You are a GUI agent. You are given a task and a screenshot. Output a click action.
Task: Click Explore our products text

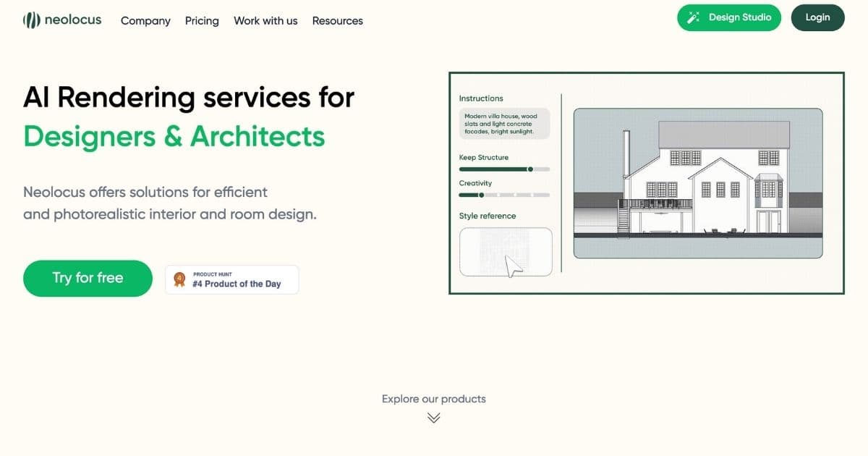coord(434,399)
